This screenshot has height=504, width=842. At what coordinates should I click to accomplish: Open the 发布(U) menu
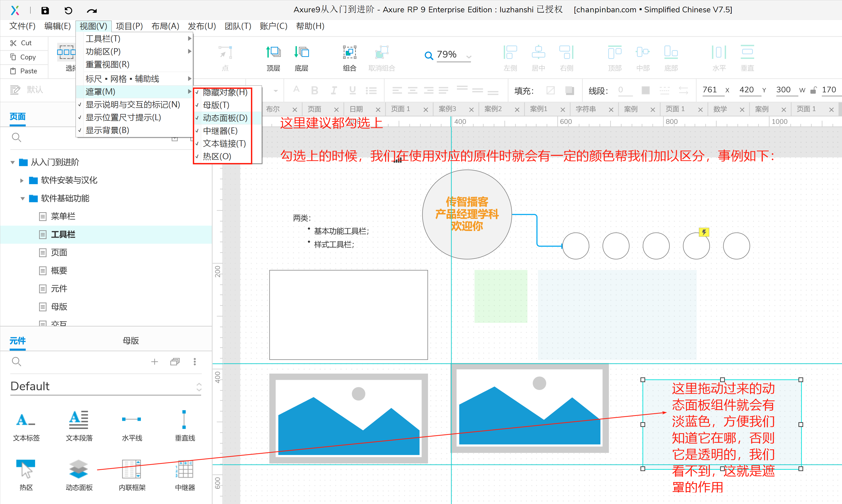click(x=201, y=26)
